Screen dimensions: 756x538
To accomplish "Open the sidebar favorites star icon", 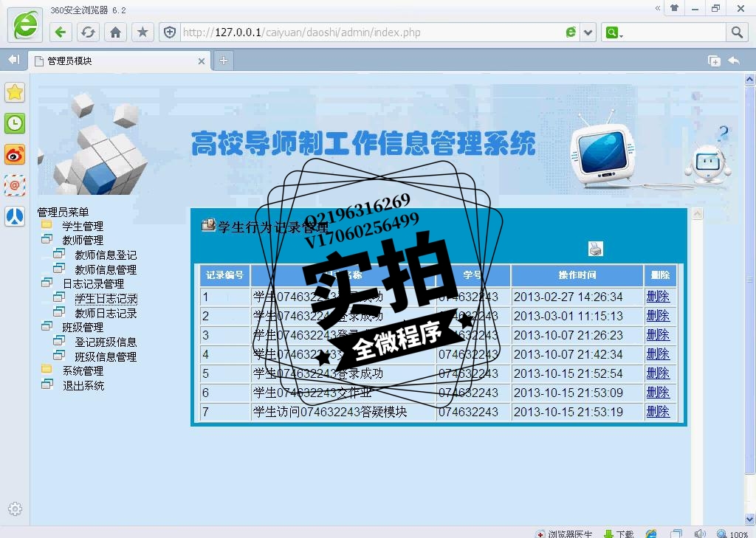I will pyautogui.click(x=15, y=92).
